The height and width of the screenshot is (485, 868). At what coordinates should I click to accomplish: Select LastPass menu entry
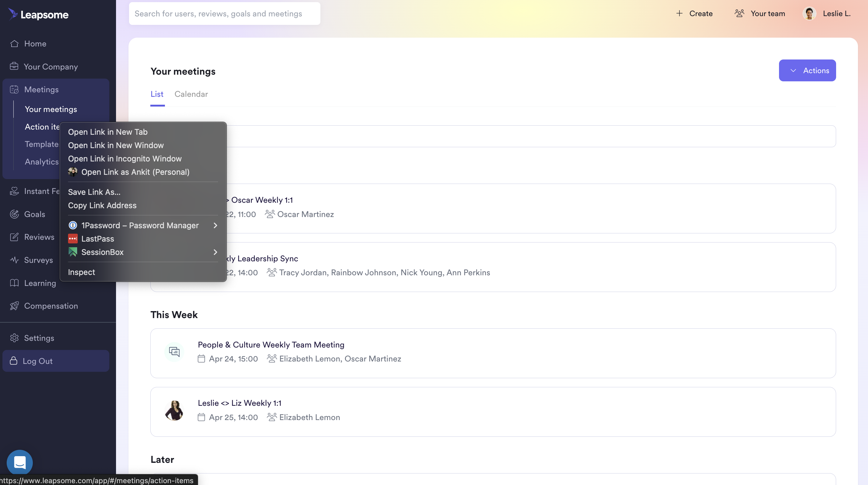tap(143, 239)
